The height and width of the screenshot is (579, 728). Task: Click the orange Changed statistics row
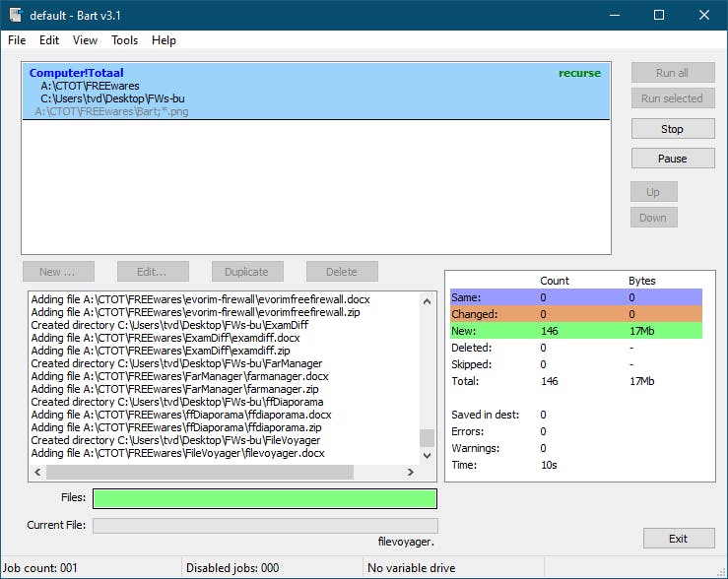[575, 314]
